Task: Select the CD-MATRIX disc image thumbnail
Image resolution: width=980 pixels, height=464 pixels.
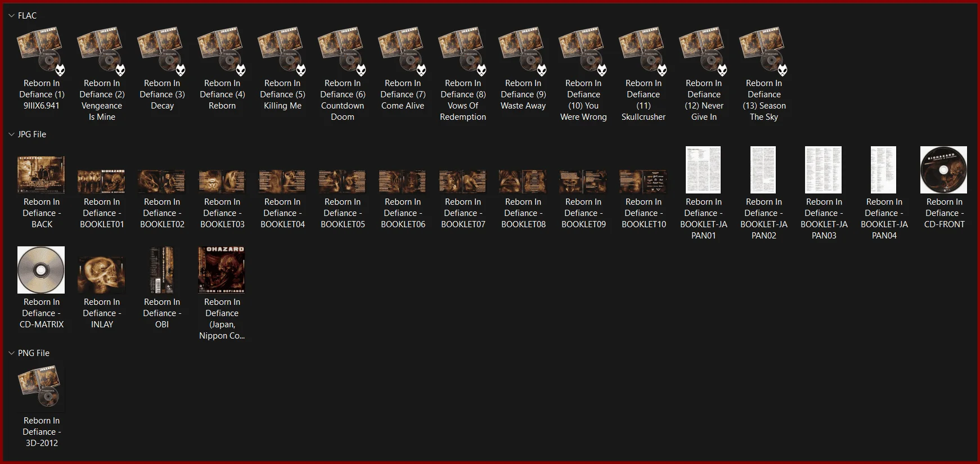Action: pos(41,270)
